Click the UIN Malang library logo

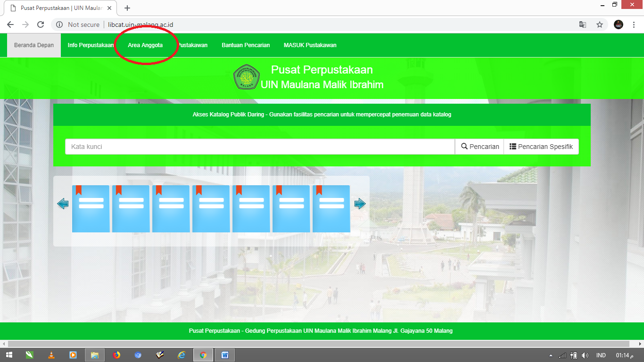[x=247, y=77]
